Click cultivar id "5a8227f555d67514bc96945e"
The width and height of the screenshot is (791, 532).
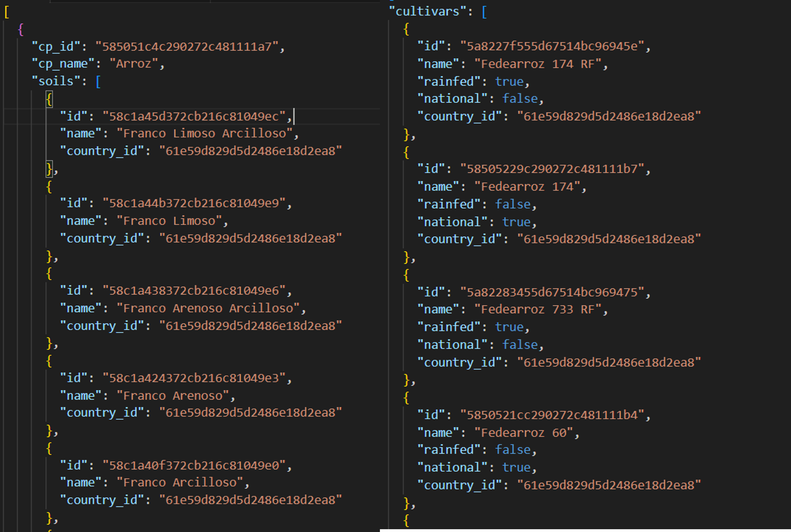click(552, 46)
